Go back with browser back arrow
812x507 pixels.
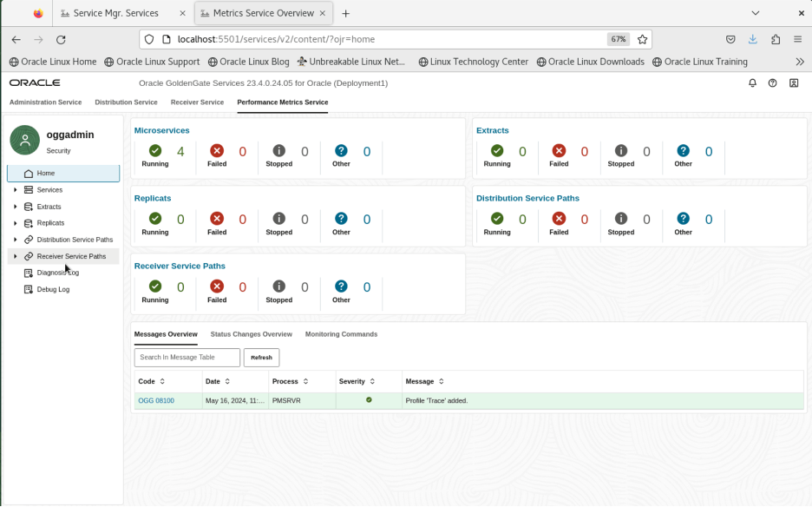(16, 39)
